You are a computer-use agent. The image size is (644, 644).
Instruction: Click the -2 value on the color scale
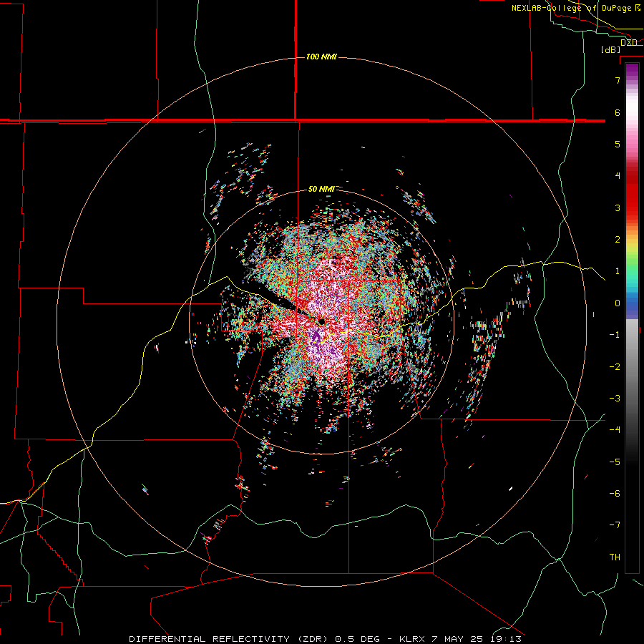click(x=615, y=367)
